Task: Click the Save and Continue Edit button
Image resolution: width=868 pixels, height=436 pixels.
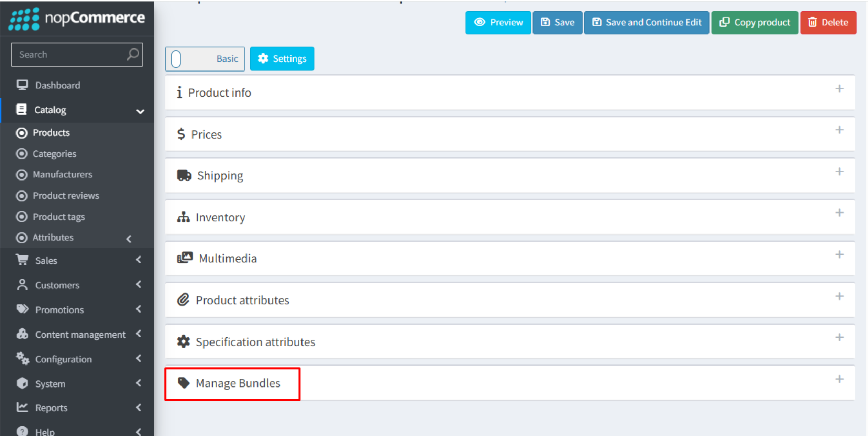Action: tap(646, 23)
